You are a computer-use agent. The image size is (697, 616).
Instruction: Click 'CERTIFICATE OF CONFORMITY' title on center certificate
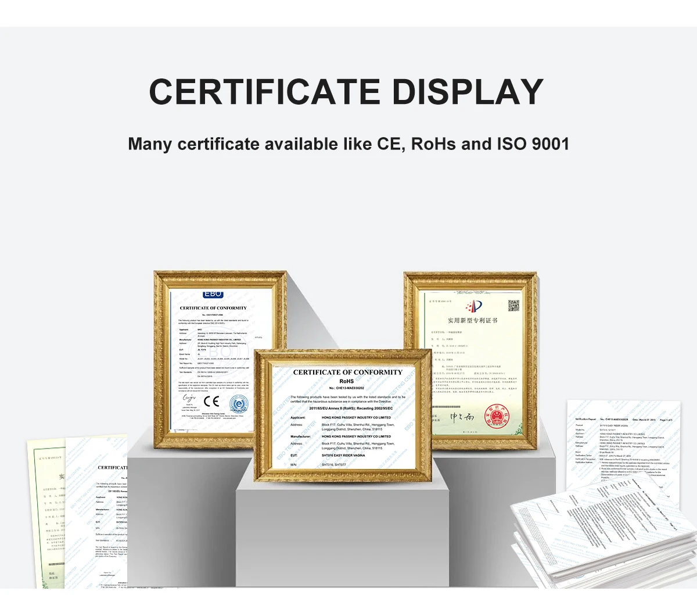coord(347,372)
